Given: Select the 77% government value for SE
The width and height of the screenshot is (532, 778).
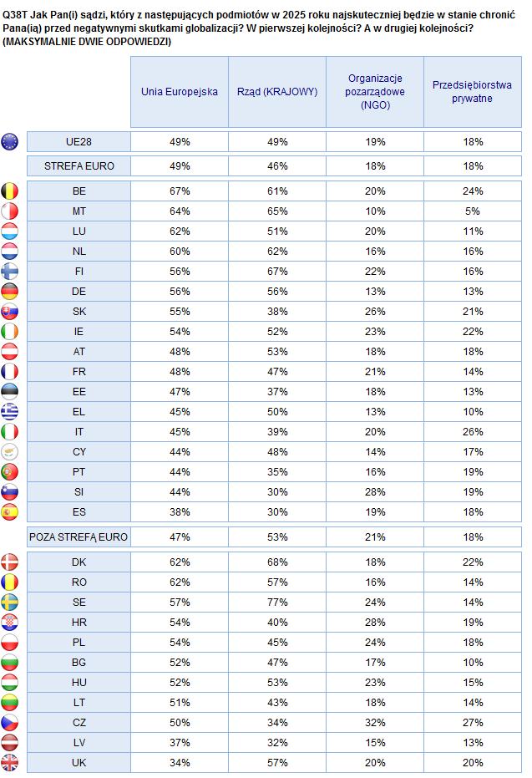Looking at the screenshot, I should click(277, 603).
